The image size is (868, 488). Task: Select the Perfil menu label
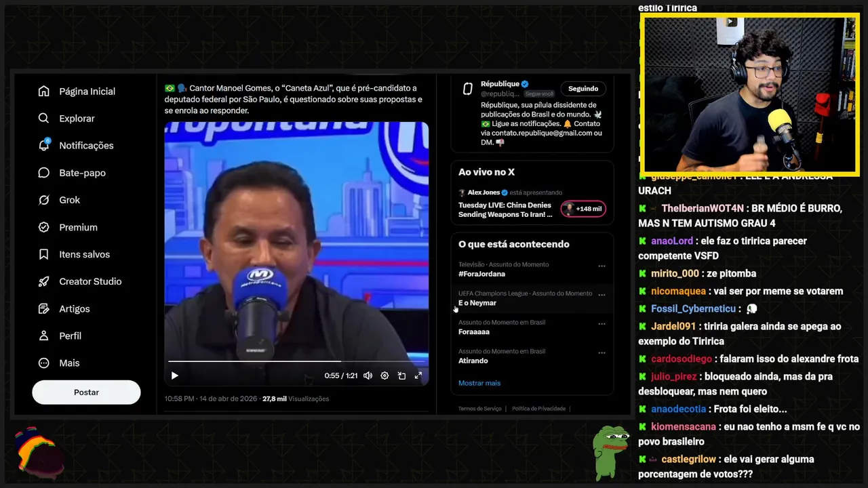70,335
